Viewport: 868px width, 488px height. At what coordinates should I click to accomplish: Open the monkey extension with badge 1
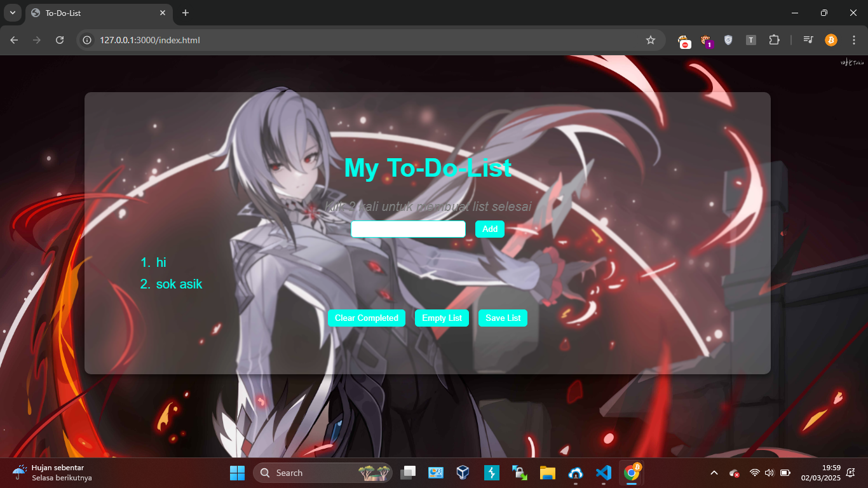[706, 41]
